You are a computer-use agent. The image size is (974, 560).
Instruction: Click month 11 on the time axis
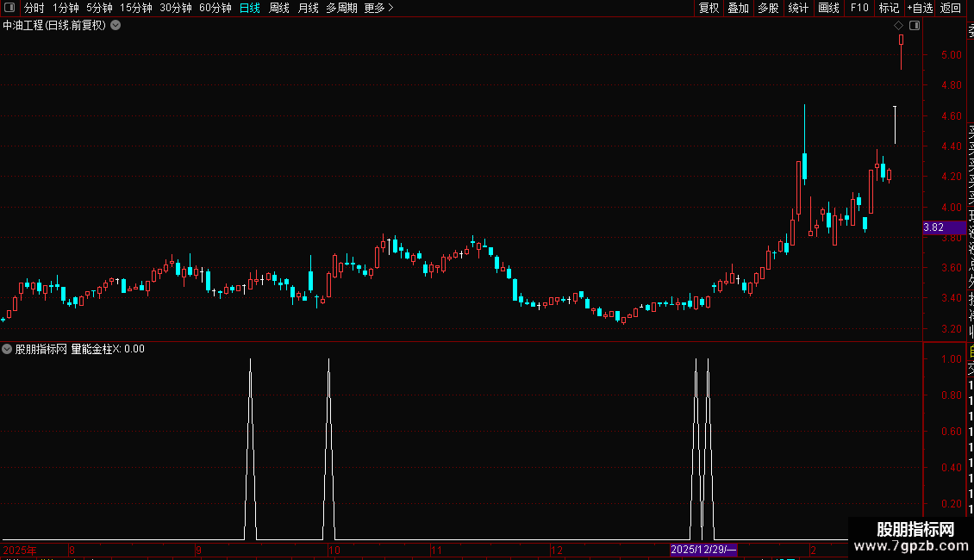click(437, 550)
